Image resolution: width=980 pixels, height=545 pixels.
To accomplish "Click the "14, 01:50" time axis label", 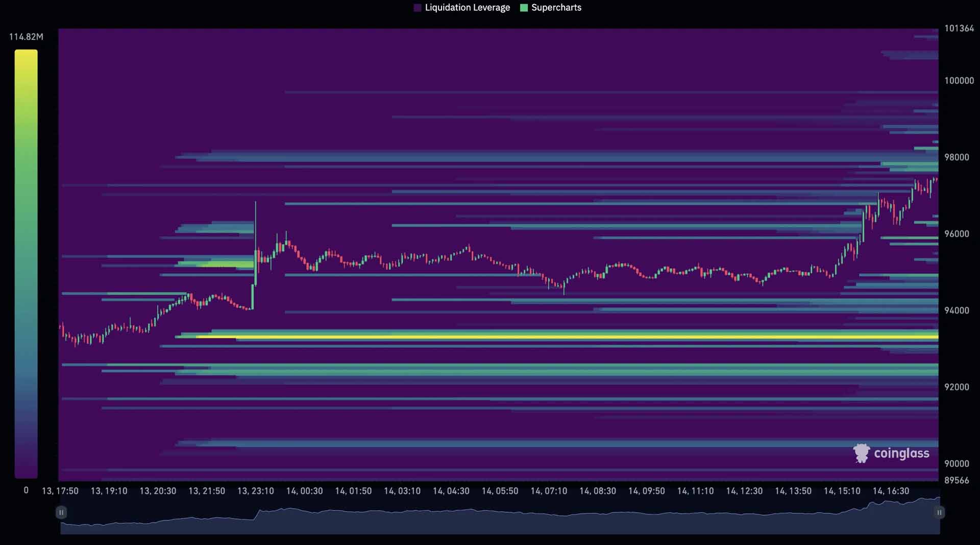I will point(353,491).
